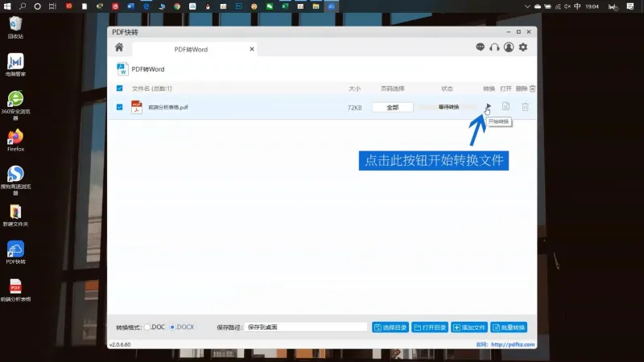Click the 批量转换 button

[x=509, y=327]
